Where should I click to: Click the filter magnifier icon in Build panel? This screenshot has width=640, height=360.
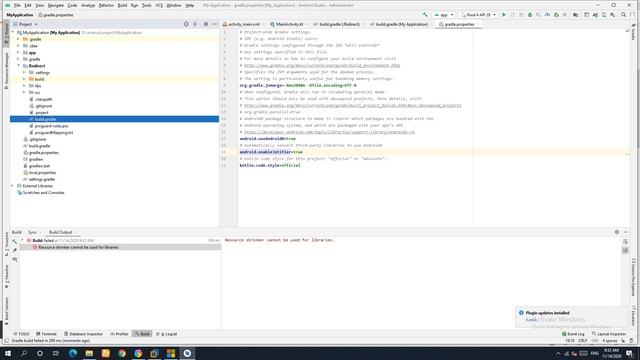(x=15, y=259)
